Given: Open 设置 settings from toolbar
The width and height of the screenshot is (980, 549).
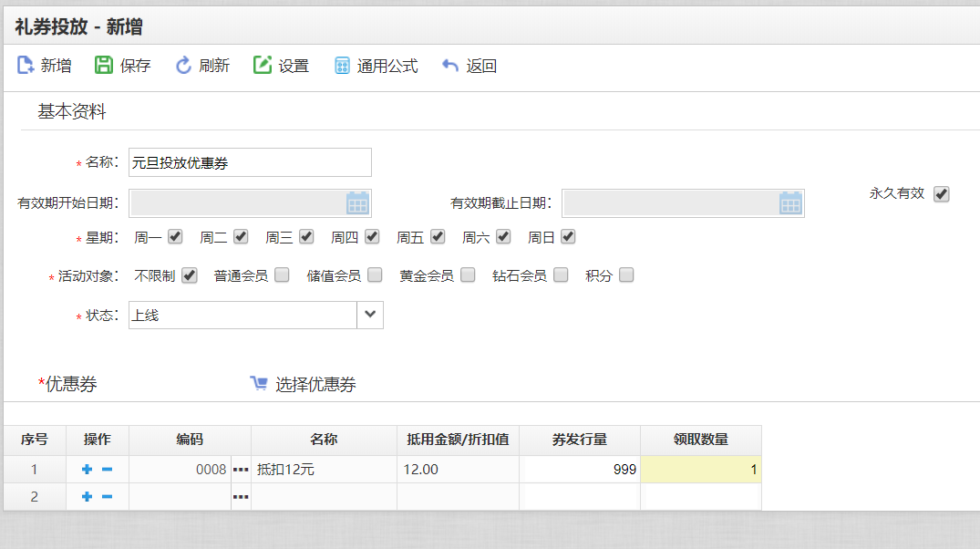Looking at the screenshot, I should 263,66.
